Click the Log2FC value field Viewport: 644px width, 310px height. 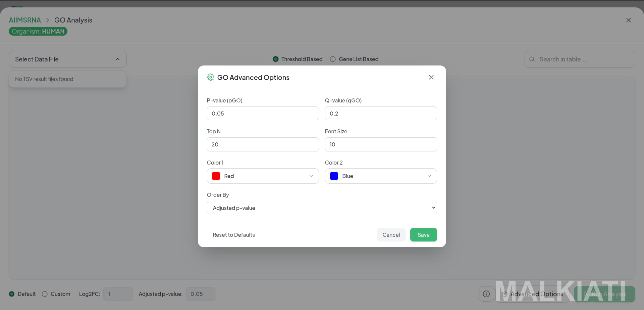click(118, 294)
